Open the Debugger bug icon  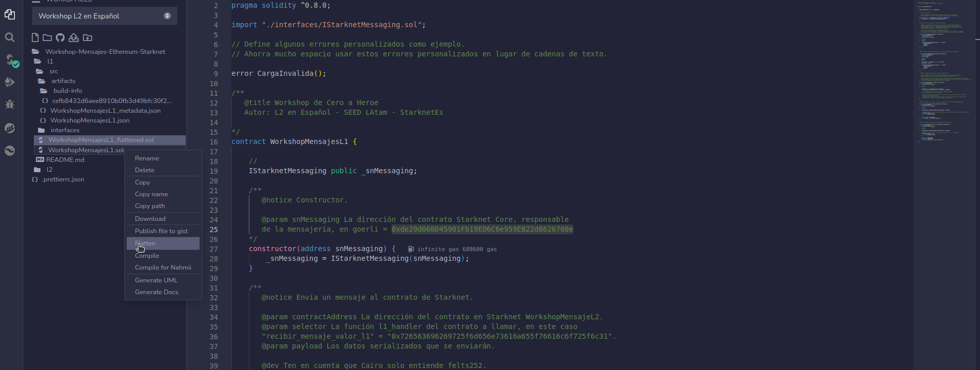[x=10, y=104]
